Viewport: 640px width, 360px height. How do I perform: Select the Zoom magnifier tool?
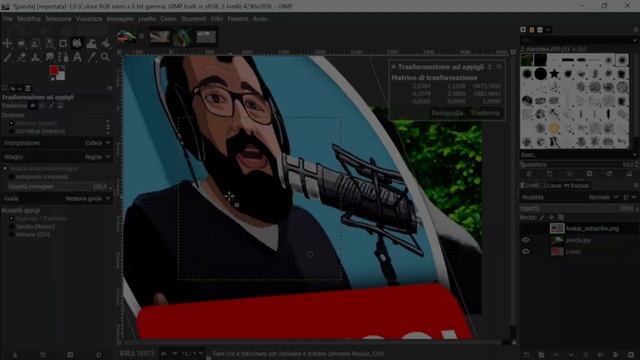(105, 57)
